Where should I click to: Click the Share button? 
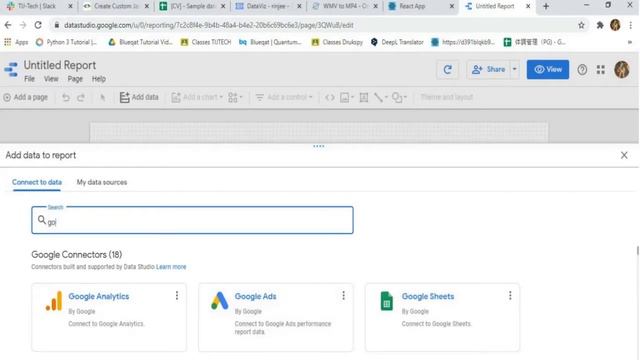[x=489, y=69]
